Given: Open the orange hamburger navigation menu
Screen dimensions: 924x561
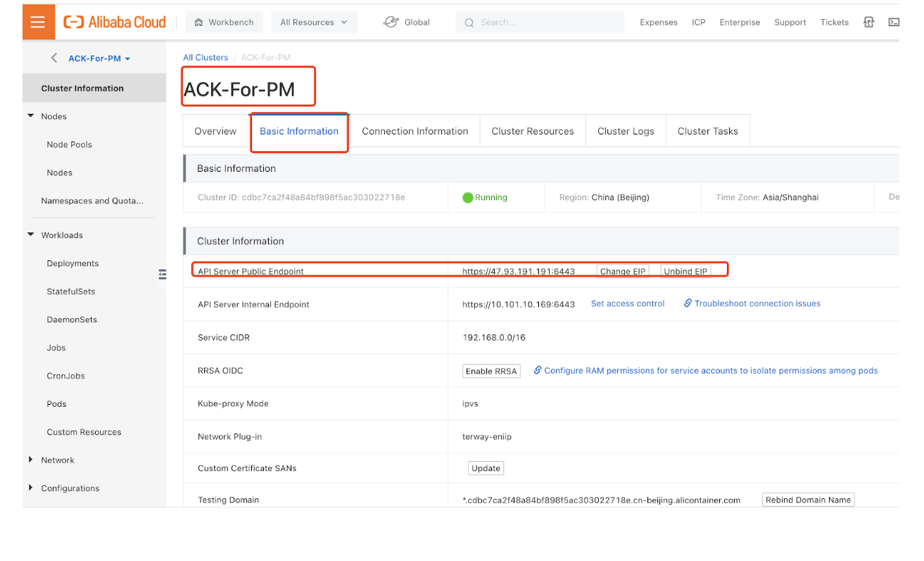Looking at the screenshot, I should (38, 23).
